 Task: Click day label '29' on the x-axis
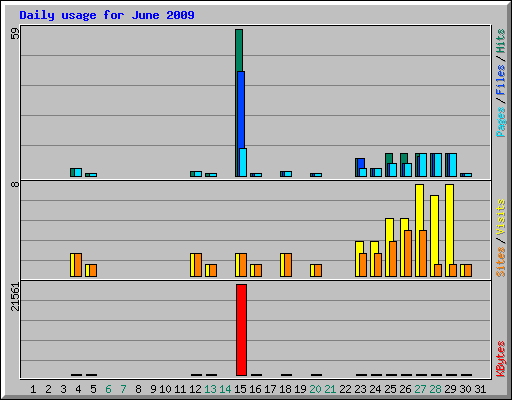coord(450,389)
